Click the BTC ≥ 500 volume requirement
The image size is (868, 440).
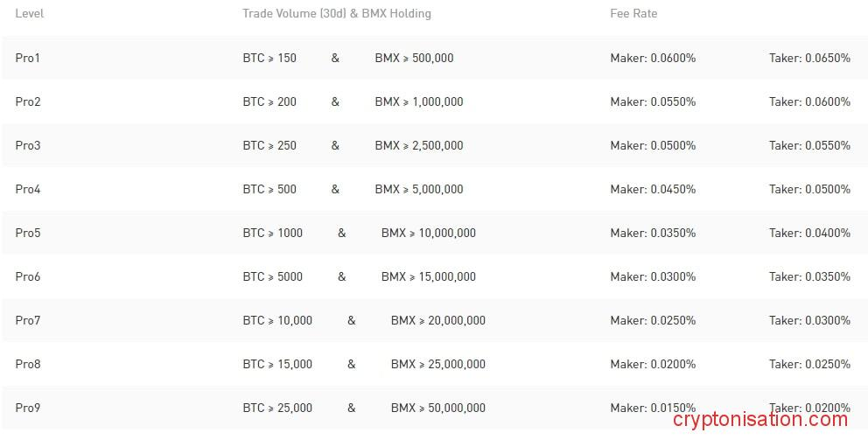coord(269,189)
